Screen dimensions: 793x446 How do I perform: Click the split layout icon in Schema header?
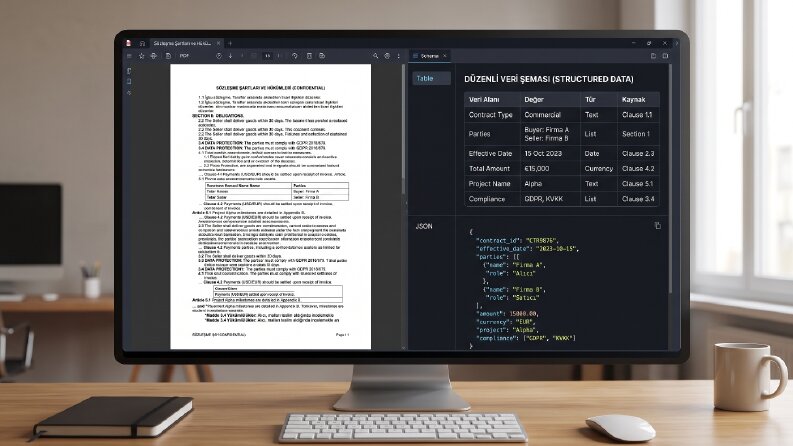[x=665, y=56]
